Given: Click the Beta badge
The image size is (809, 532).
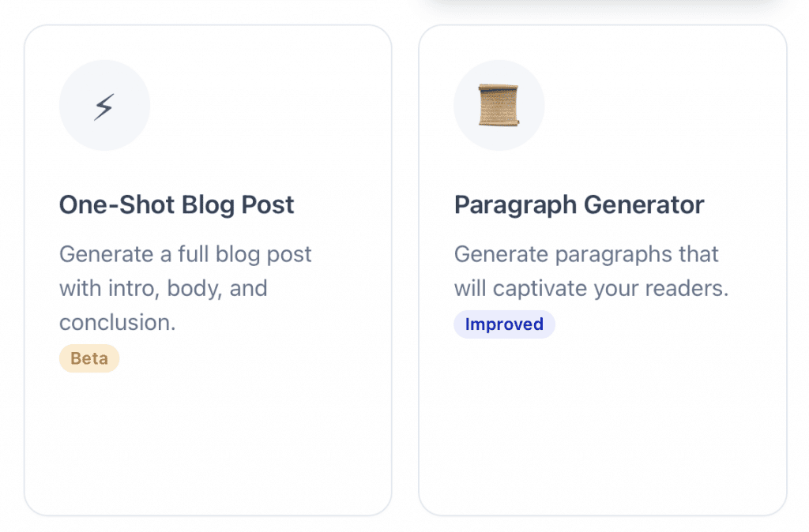Looking at the screenshot, I should point(88,358).
